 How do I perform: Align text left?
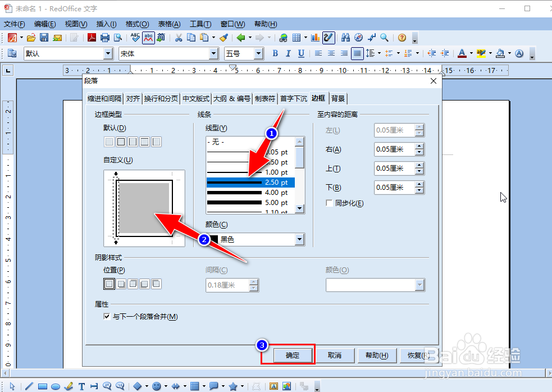point(318,53)
